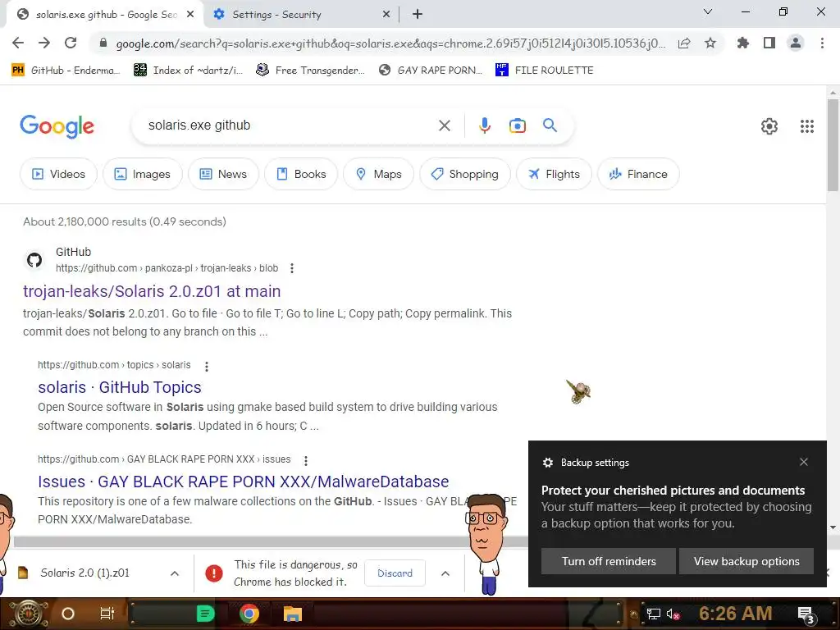Switch to the Settings - Security tab

300,15
